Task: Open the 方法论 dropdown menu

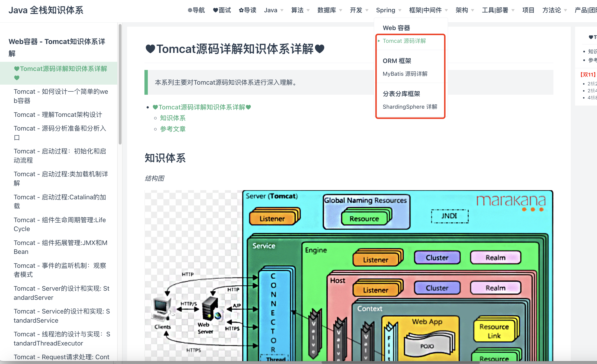Action: 554,10
